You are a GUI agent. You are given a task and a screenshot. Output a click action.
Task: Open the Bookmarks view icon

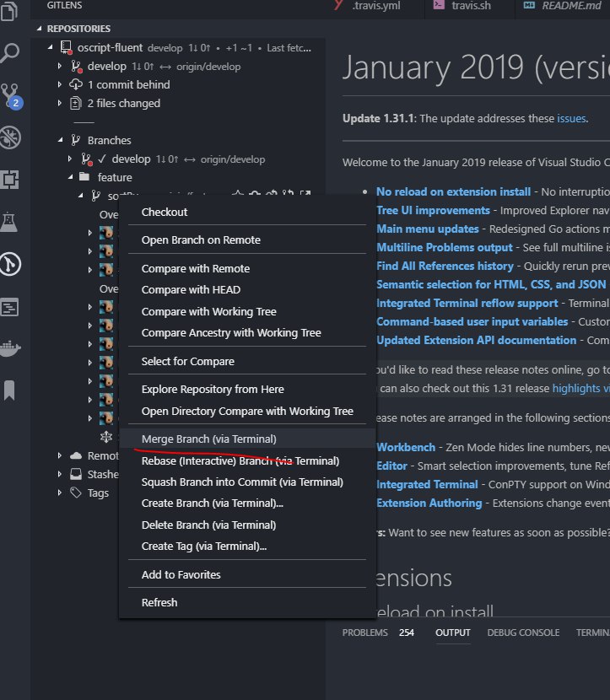pyautogui.click(x=9, y=390)
